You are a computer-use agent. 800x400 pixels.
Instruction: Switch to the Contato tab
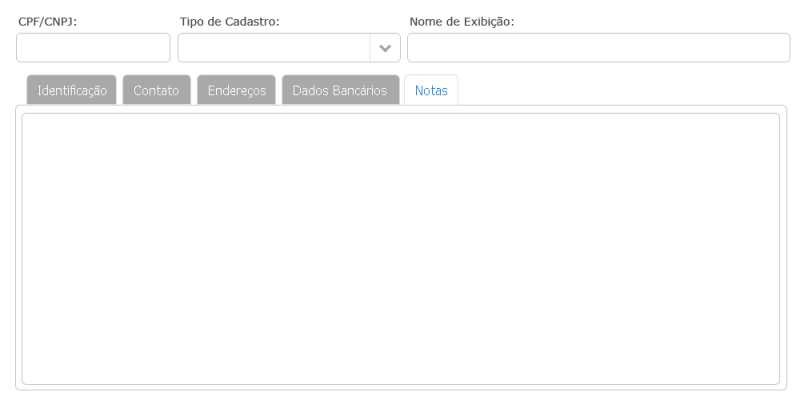click(156, 90)
